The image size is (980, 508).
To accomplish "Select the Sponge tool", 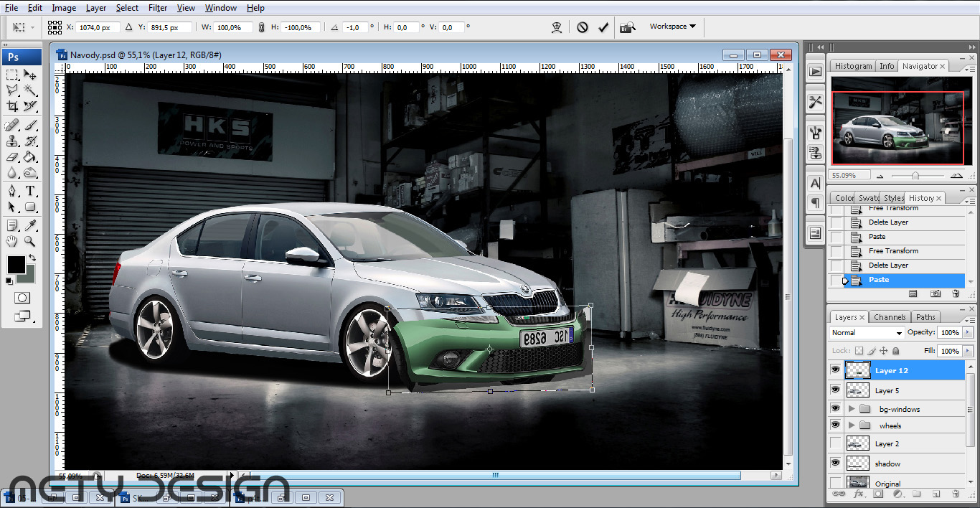I will pyautogui.click(x=30, y=173).
